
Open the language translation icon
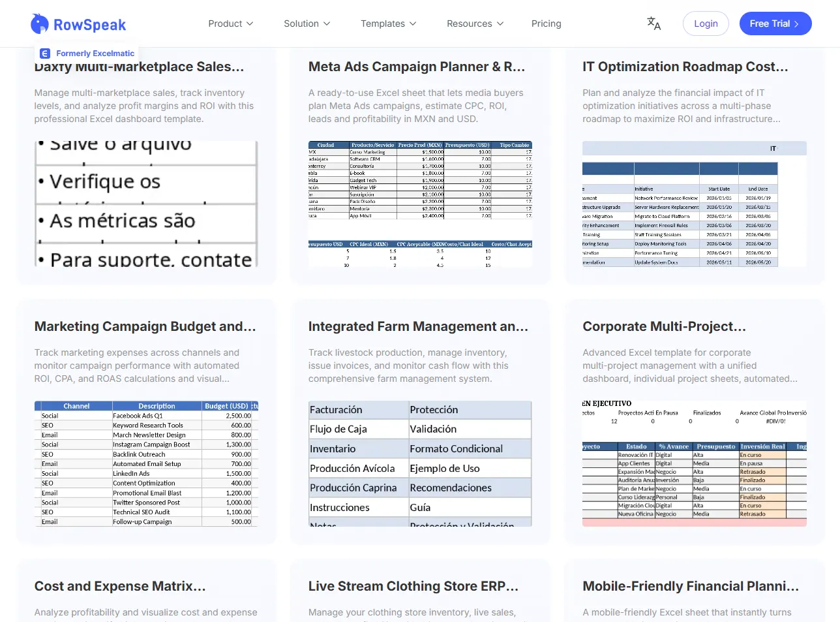pyautogui.click(x=653, y=23)
